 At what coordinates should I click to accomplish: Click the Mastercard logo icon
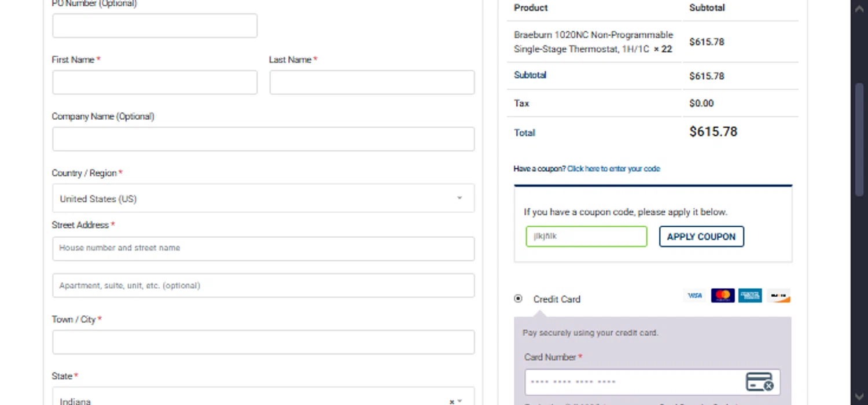(723, 296)
